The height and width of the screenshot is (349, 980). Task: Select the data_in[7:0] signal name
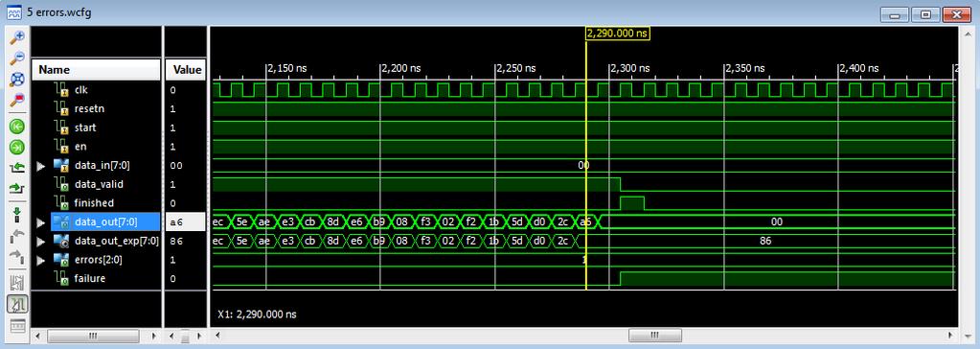(x=102, y=166)
